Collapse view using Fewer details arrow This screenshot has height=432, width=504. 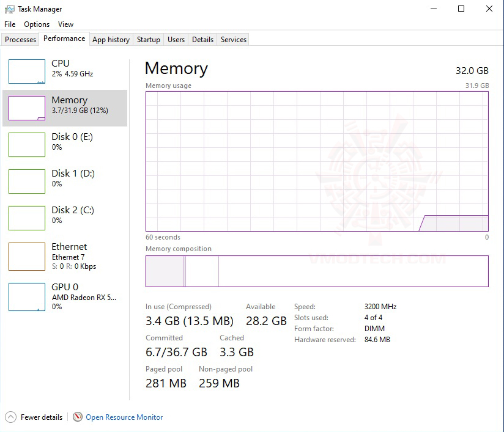click(x=10, y=417)
